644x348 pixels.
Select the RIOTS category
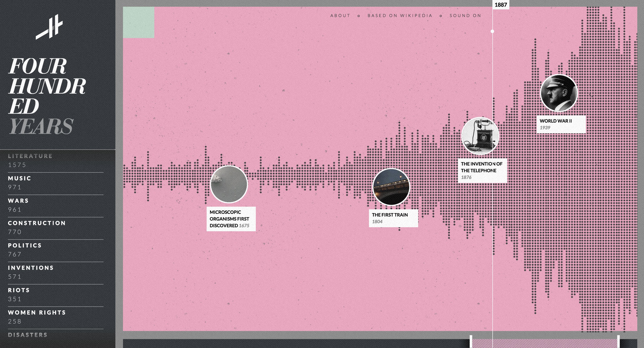tap(18, 290)
